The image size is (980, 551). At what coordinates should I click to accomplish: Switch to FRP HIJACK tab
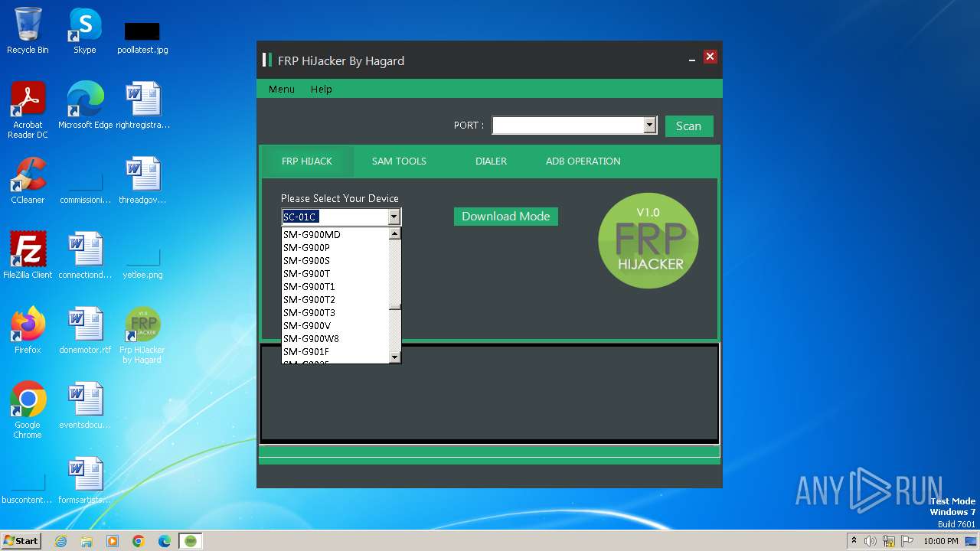coord(307,161)
